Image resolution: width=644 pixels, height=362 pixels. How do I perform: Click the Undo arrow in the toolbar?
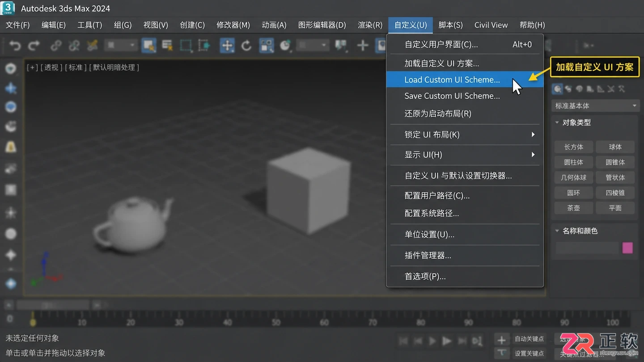(x=15, y=46)
